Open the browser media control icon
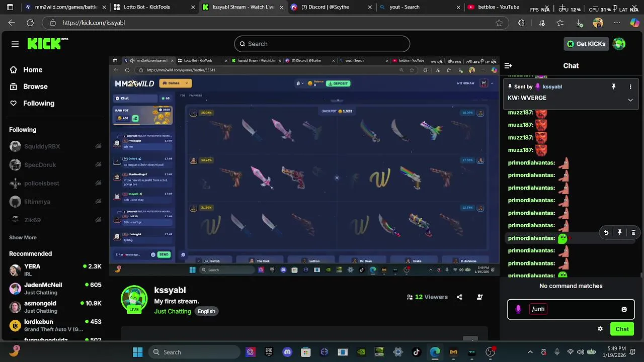The width and height of the screenshot is (644, 362). (x=542, y=23)
